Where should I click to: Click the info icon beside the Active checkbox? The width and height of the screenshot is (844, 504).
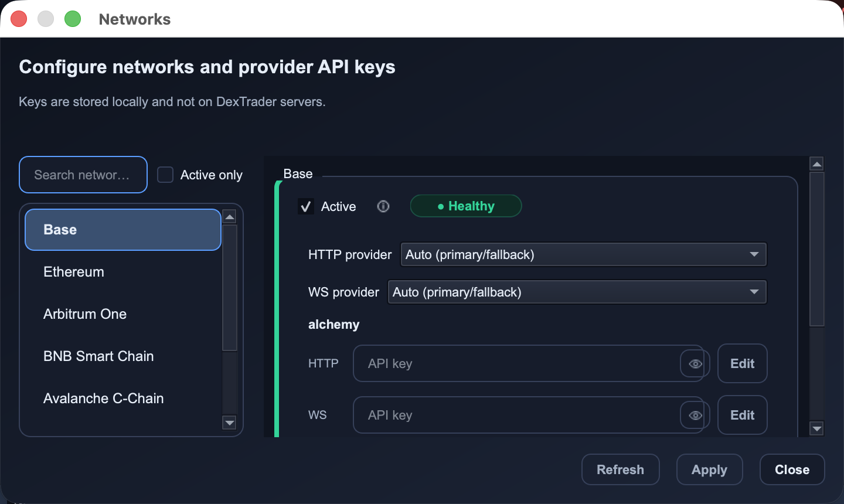pos(383,206)
